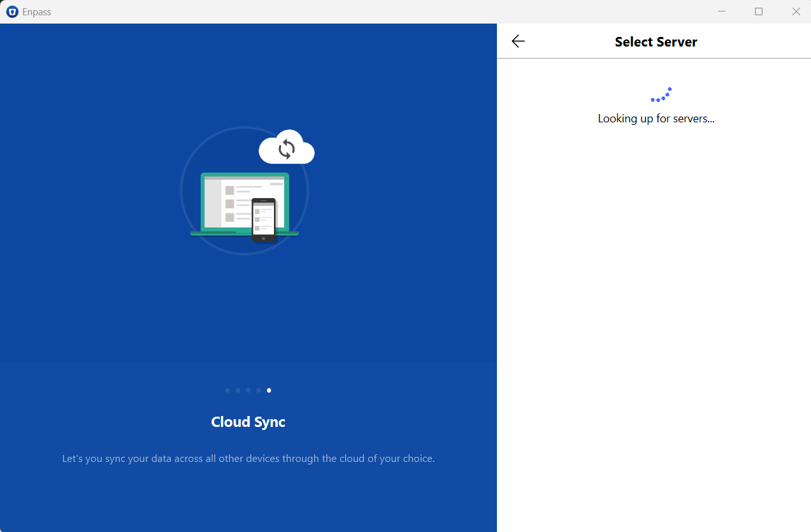Click the Enpass logo in the title bar
This screenshot has height=532, width=811.
(11, 11)
